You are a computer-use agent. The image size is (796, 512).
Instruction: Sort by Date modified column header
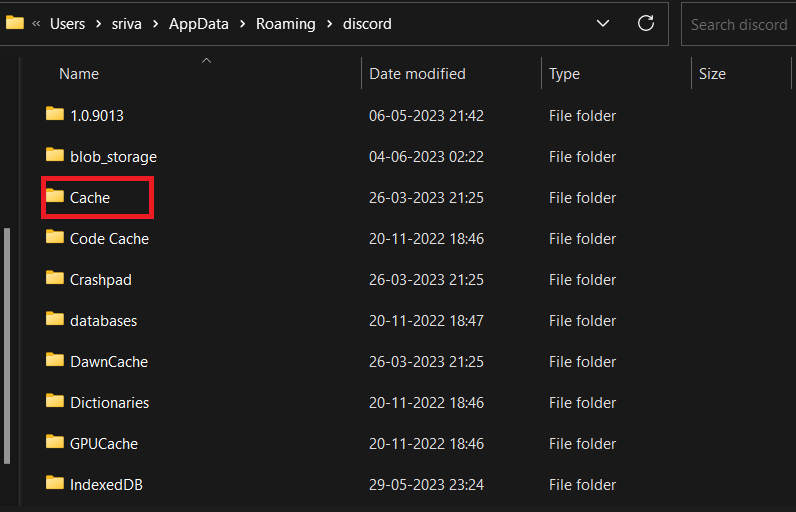coord(417,74)
